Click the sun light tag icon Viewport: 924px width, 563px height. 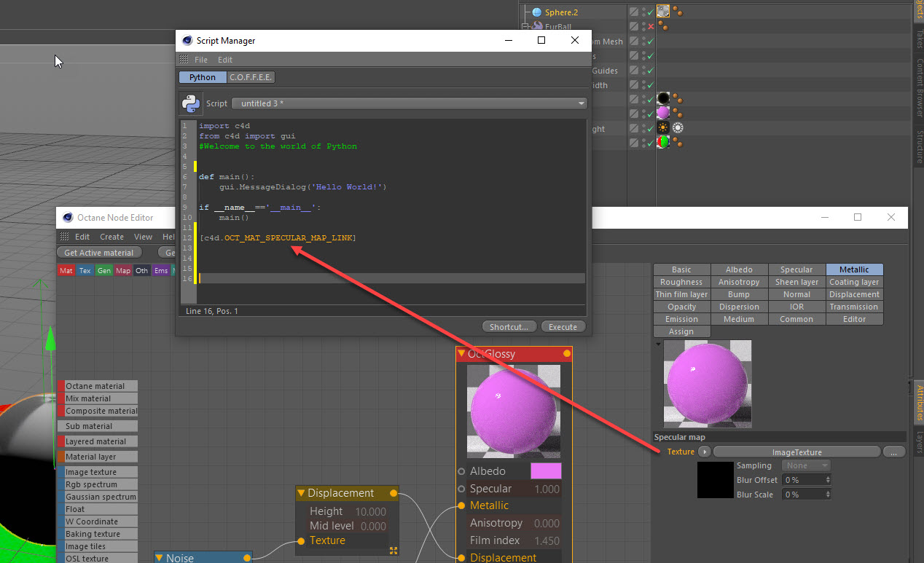663,127
